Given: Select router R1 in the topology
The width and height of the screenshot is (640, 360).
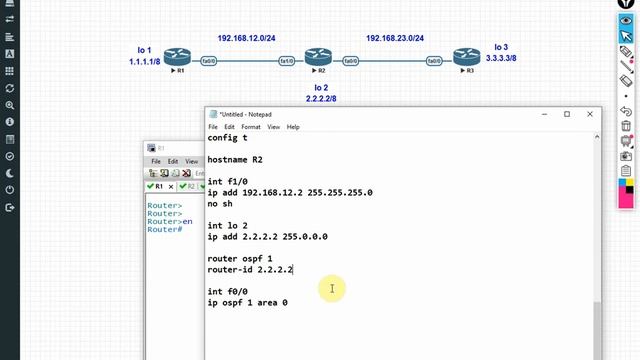Looking at the screenshot, I should 177,57.
